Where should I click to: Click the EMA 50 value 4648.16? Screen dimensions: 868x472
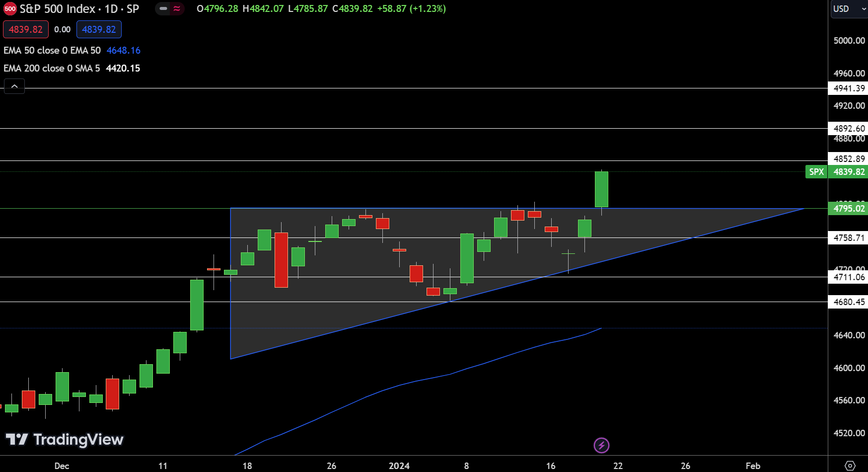(124, 50)
